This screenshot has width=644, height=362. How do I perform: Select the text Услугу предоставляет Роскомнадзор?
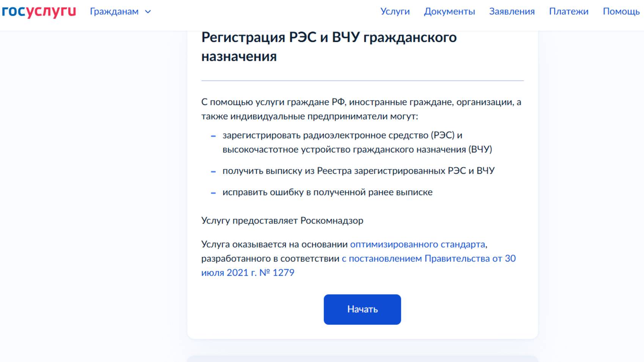point(282,220)
